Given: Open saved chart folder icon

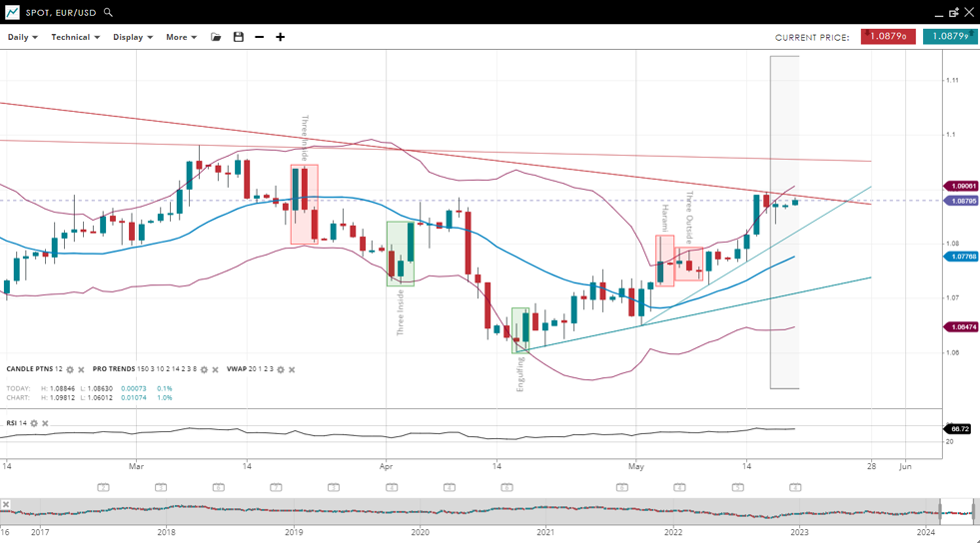Looking at the screenshot, I should [x=216, y=37].
